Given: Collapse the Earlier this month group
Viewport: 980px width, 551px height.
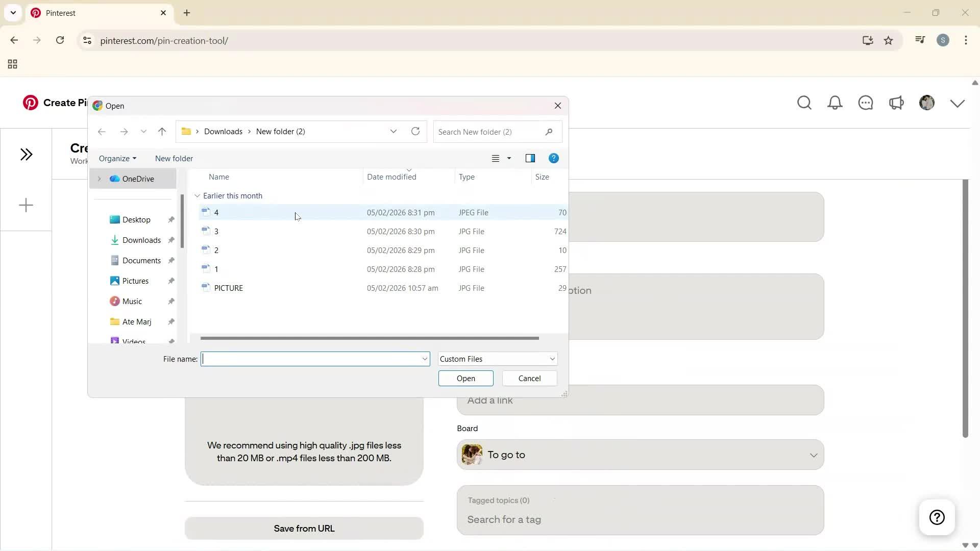Looking at the screenshot, I should (198, 195).
